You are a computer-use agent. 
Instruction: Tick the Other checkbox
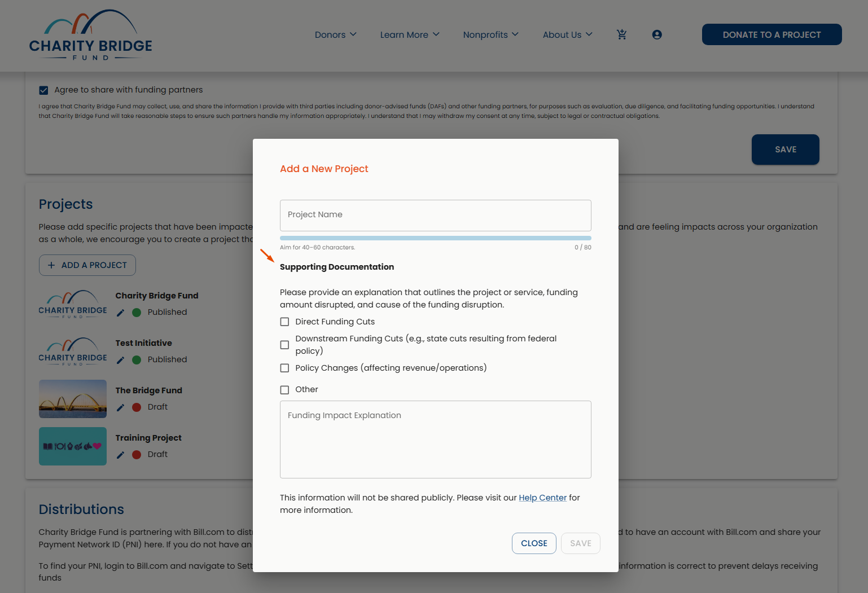284,390
